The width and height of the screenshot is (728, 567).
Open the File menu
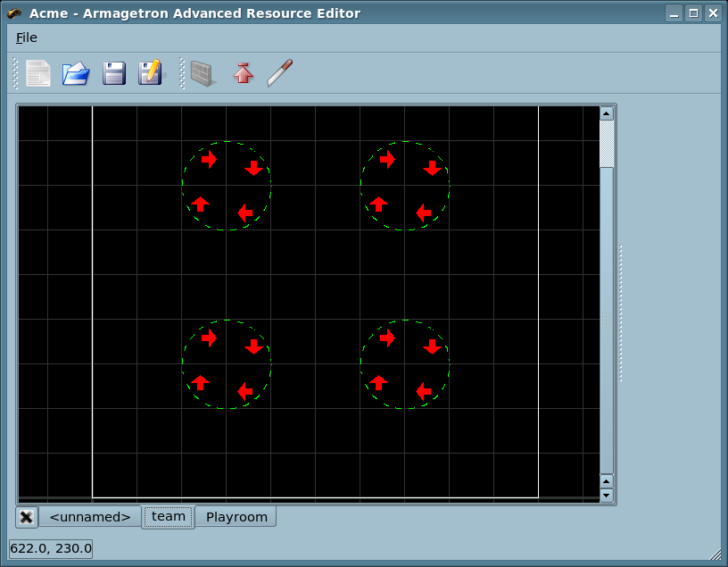(27, 38)
